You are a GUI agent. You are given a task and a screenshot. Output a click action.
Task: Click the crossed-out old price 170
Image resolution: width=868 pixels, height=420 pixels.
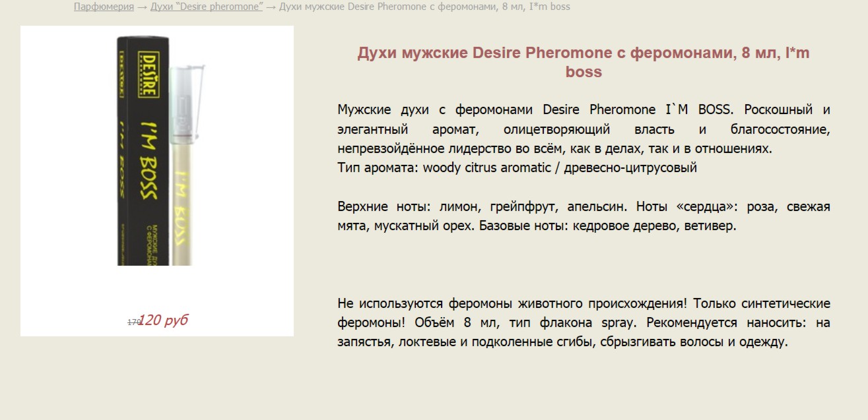pyautogui.click(x=133, y=322)
